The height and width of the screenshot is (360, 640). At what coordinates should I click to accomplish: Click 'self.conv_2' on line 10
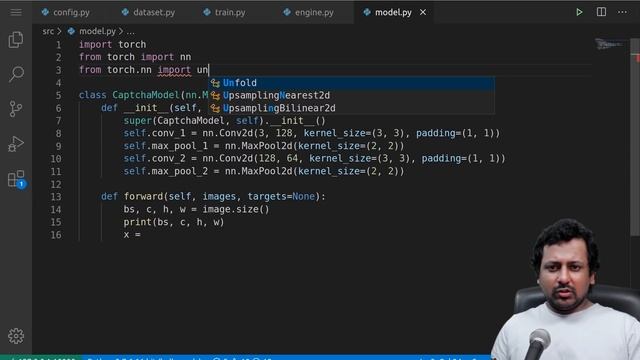pos(157,159)
